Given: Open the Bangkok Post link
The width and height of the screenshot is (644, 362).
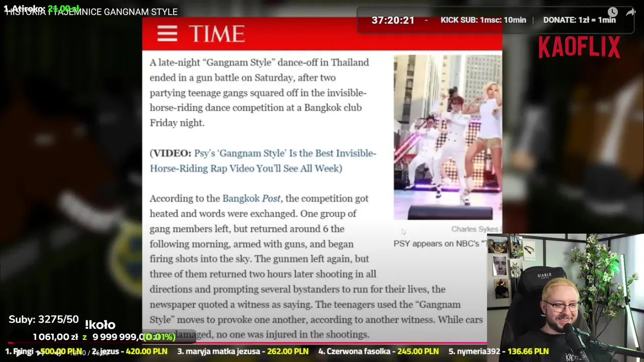Looking at the screenshot, I should coord(252,199).
